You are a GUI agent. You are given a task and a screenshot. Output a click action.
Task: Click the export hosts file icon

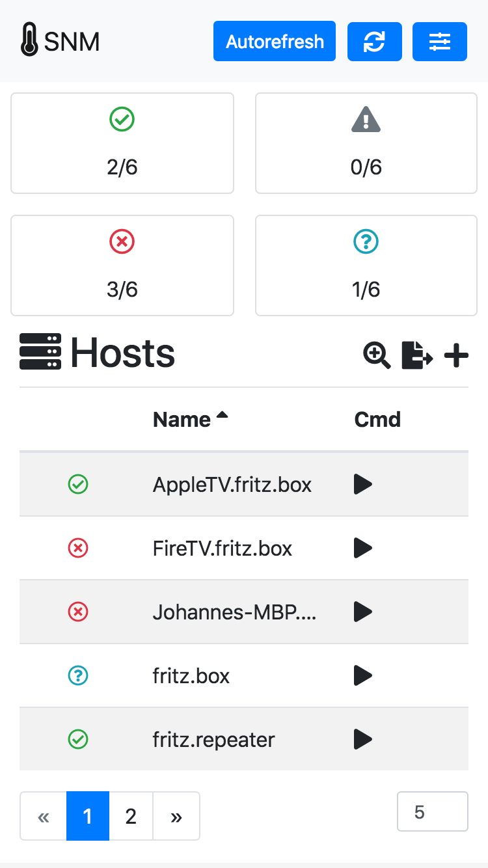point(416,355)
